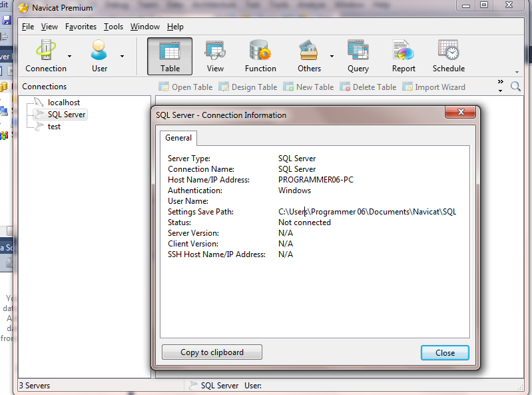Image resolution: width=532 pixels, height=395 pixels.
Task: Click the User toolbar icon
Action: 99,56
